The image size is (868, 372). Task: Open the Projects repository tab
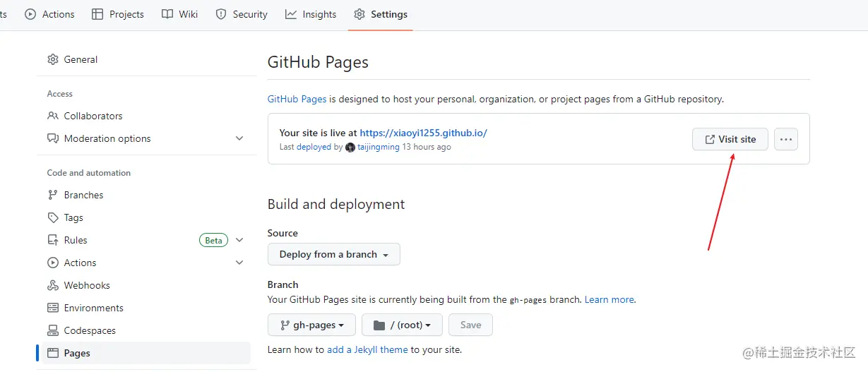click(x=118, y=14)
